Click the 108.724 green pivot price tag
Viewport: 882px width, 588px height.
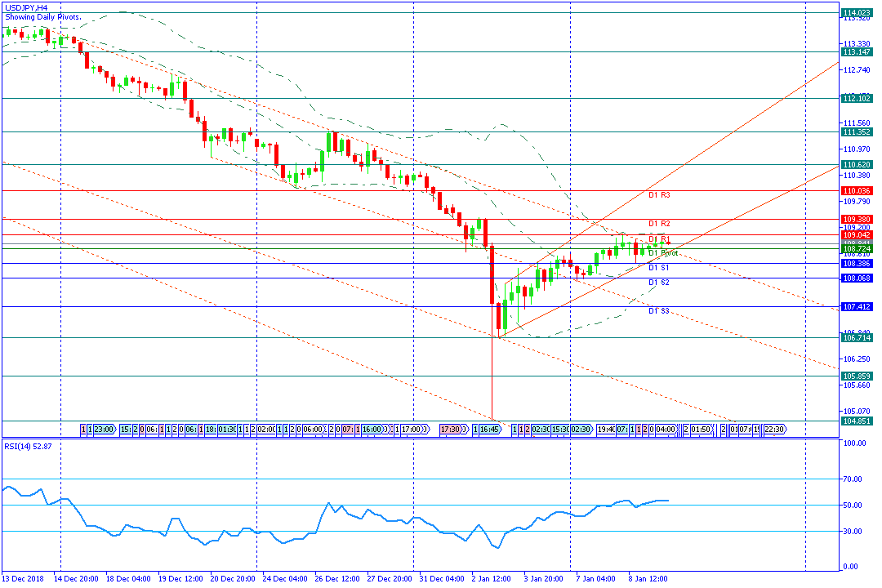point(856,249)
